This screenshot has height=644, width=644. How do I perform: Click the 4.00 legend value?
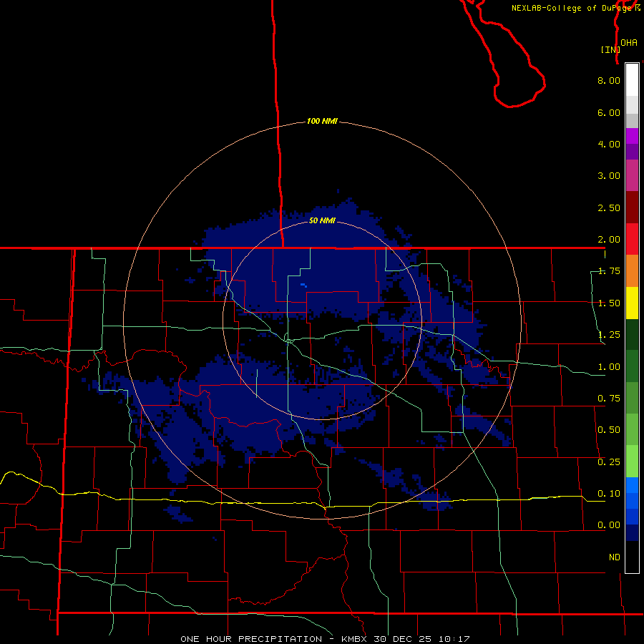click(609, 144)
